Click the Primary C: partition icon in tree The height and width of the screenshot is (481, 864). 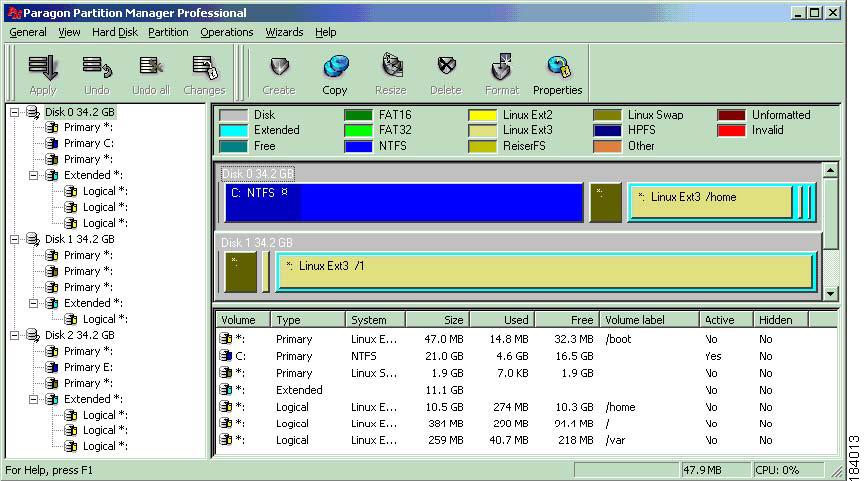coord(52,143)
